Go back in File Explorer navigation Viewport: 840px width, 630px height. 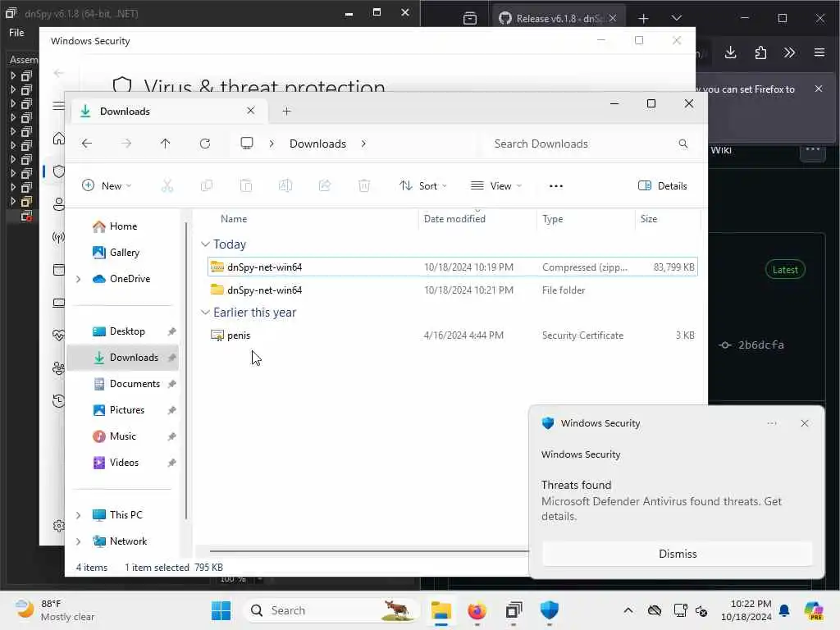[87, 144]
